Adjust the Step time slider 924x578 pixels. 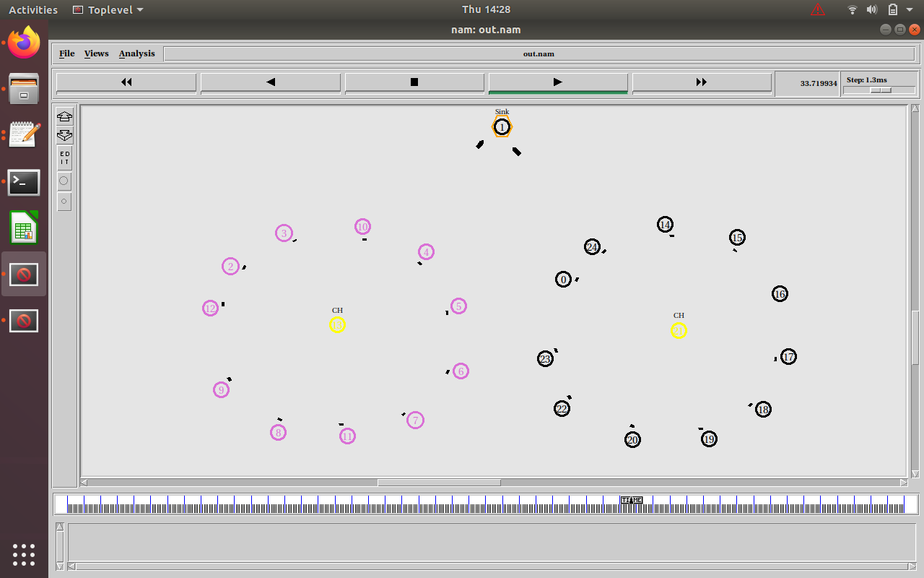click(880, 90)
